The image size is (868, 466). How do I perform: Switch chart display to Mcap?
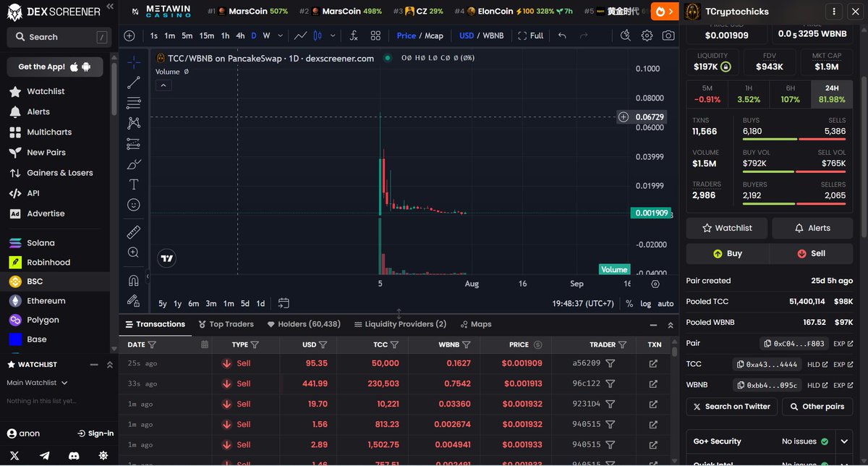(x=433, y=35)
